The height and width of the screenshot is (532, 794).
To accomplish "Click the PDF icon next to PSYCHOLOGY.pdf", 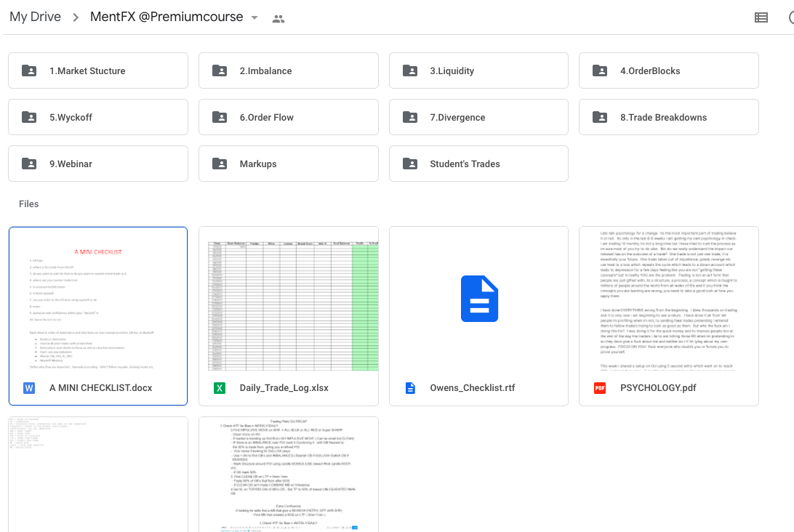I will [x=600, y=388].
